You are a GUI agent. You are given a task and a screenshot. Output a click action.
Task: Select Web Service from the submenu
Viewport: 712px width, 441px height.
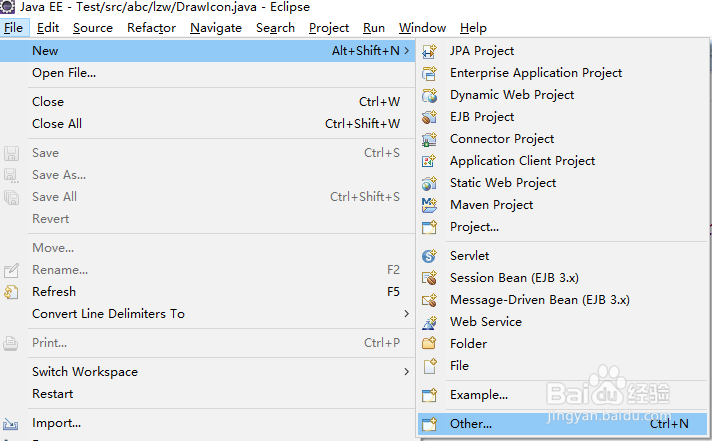[563, 322]
